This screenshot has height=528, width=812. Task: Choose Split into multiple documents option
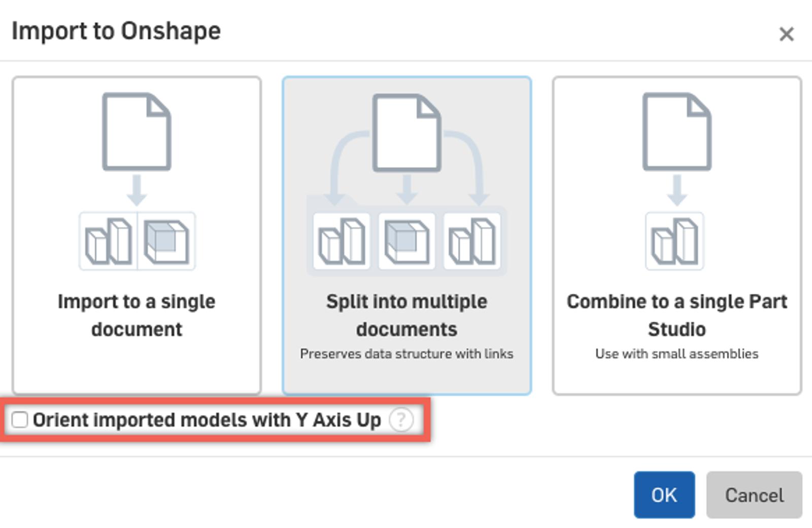(407, 315)
